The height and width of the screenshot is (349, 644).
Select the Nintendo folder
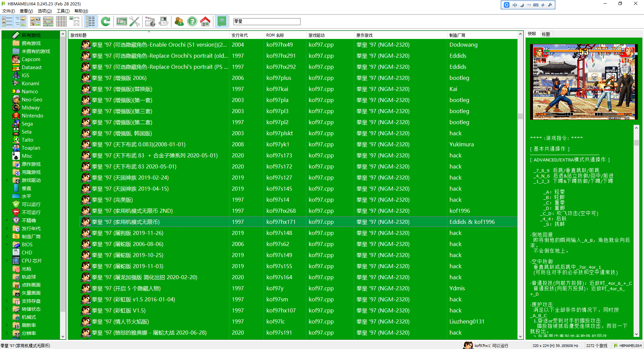pyautogui.click(x=32, y=116)
